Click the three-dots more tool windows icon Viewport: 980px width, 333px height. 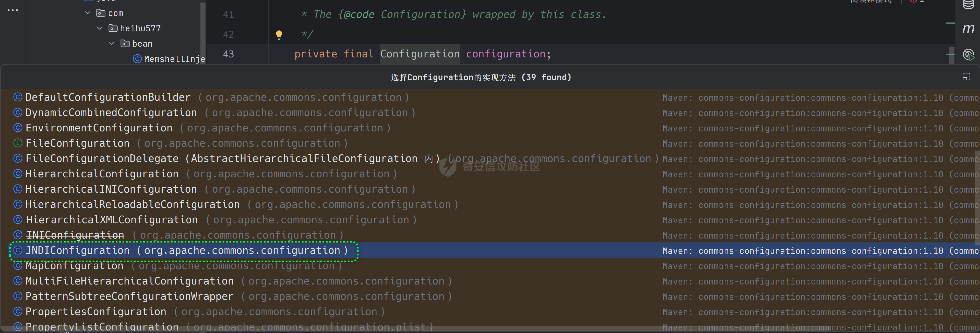point(13,10)
